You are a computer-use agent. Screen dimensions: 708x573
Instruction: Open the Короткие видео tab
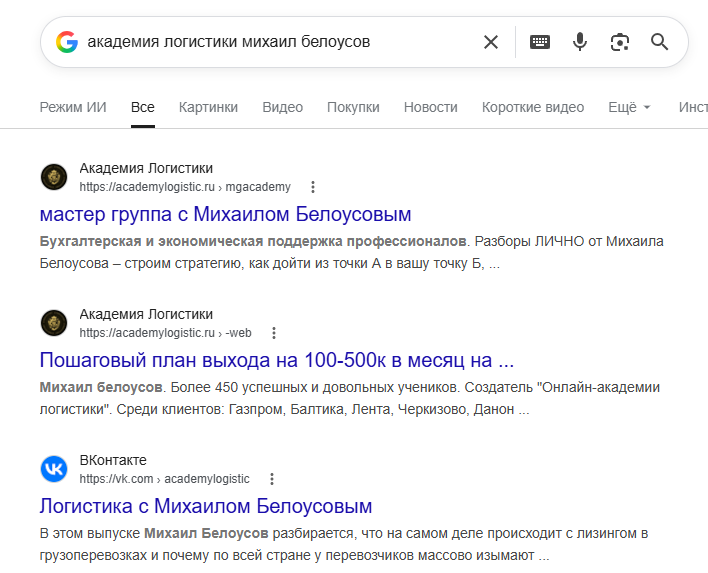[x=533, y=107]
